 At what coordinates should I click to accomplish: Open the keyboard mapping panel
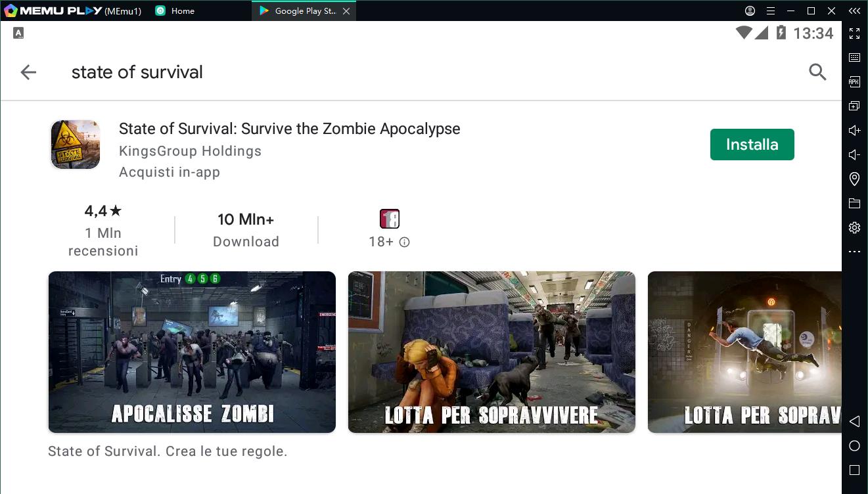[854, 57]
